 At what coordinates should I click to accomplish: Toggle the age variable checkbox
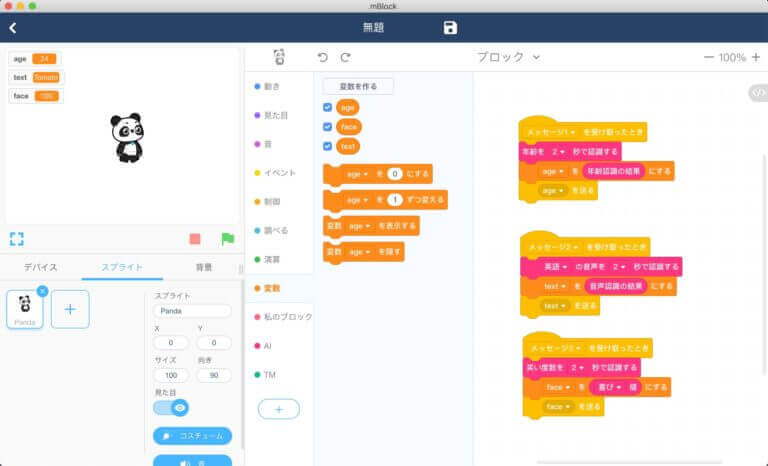pos(328,107)
